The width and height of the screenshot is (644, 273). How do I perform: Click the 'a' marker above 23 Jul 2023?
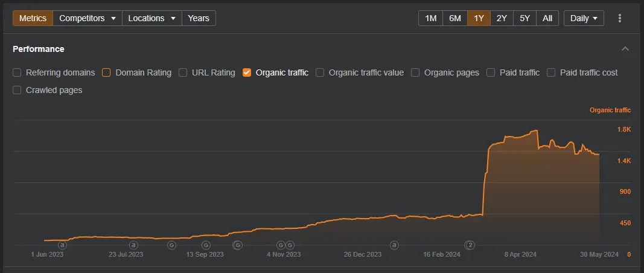[x=133, y=245]
